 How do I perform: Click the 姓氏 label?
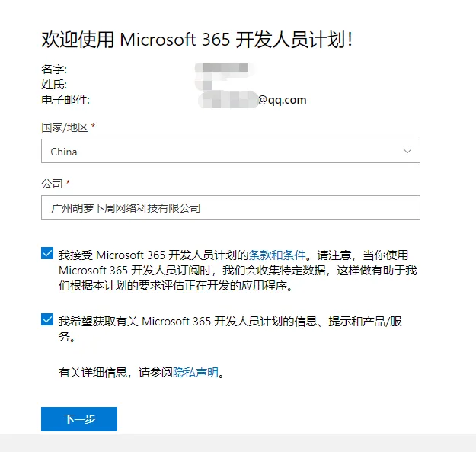(54, 85)
